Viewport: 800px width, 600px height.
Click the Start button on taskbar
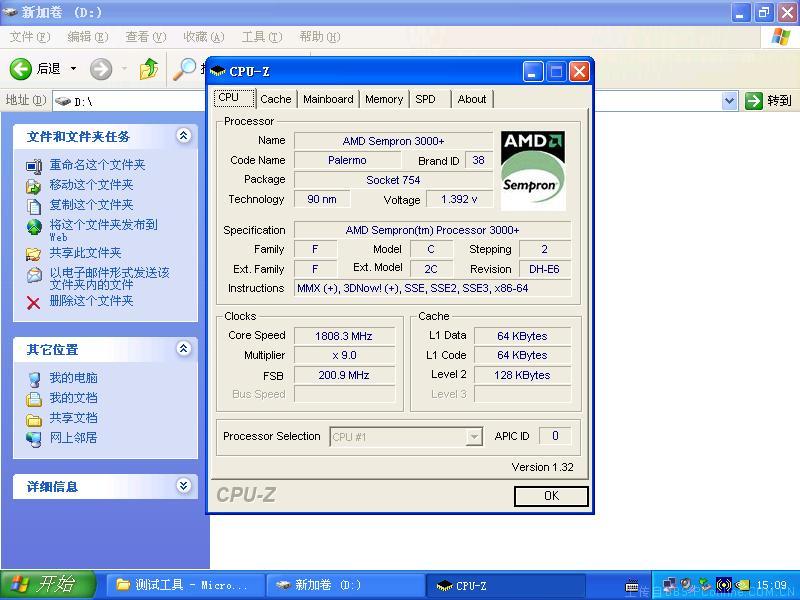click(x=48, y=585)
